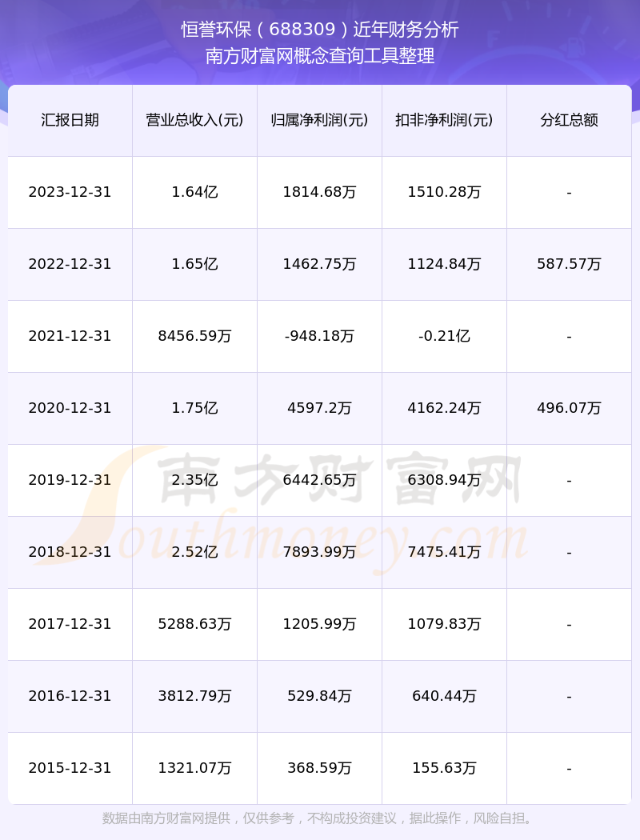Click the footer disclaimer text 数据由南方财富网提供
Viewport: 640px width, 840px height.
166,818
